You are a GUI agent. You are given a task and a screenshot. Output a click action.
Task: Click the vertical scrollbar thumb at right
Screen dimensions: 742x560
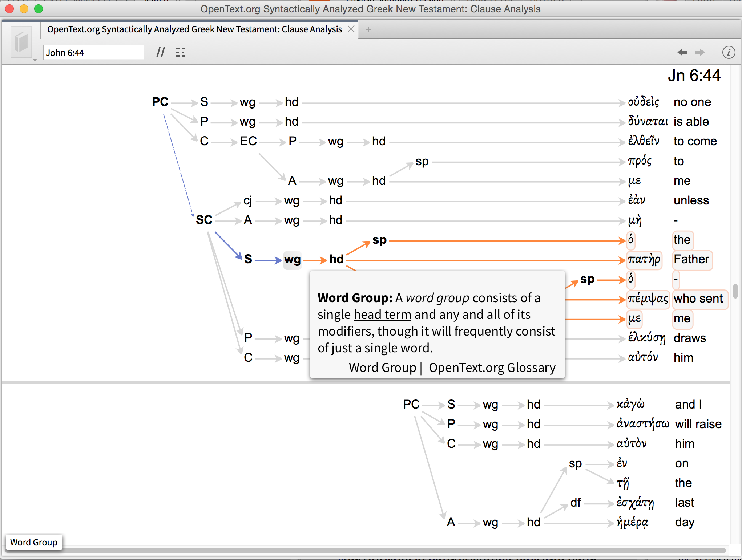click(735, 291)
